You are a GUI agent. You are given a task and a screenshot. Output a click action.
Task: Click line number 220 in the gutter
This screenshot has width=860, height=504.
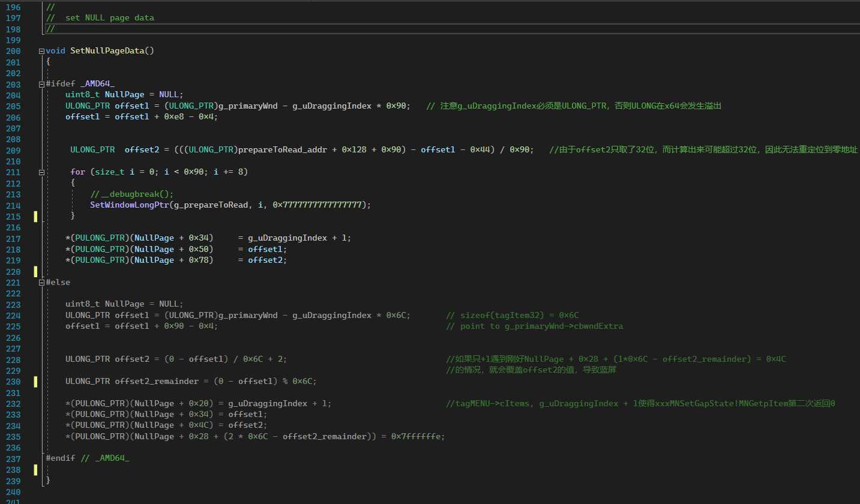click(13, 271)
